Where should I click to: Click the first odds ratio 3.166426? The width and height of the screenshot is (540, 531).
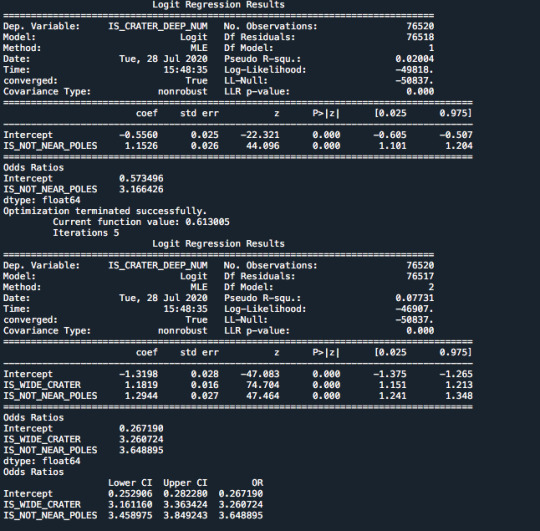[x=141, y=189]
